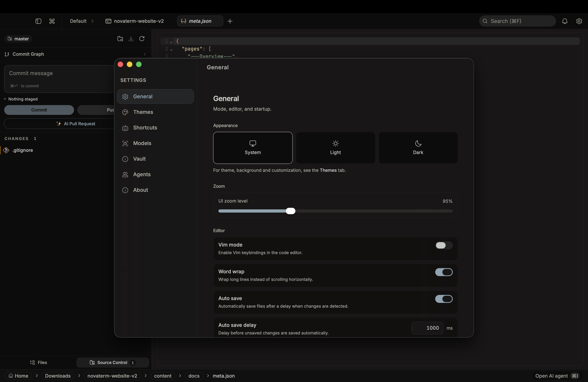This screenshot has height=382, width=588.
Task: Pull changes with download icon
Action: pyautogui.click(x=131, y=39)
